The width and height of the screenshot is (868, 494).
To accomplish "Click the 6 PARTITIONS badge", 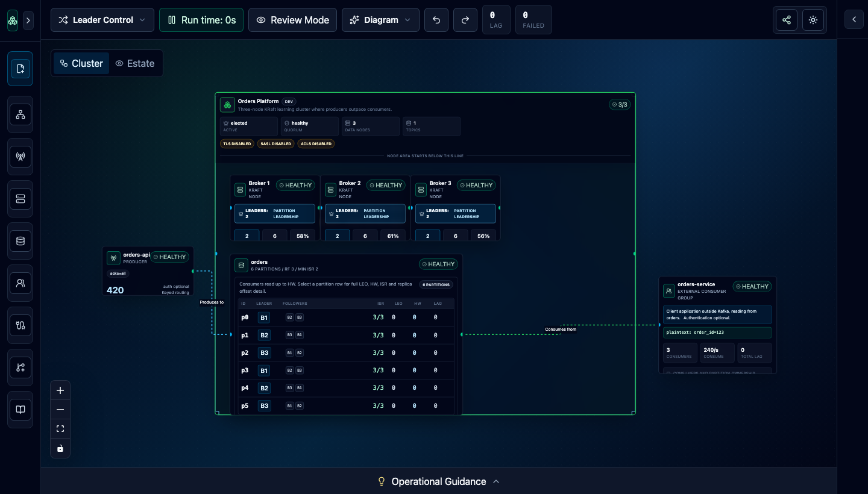I will click(436, 285).
